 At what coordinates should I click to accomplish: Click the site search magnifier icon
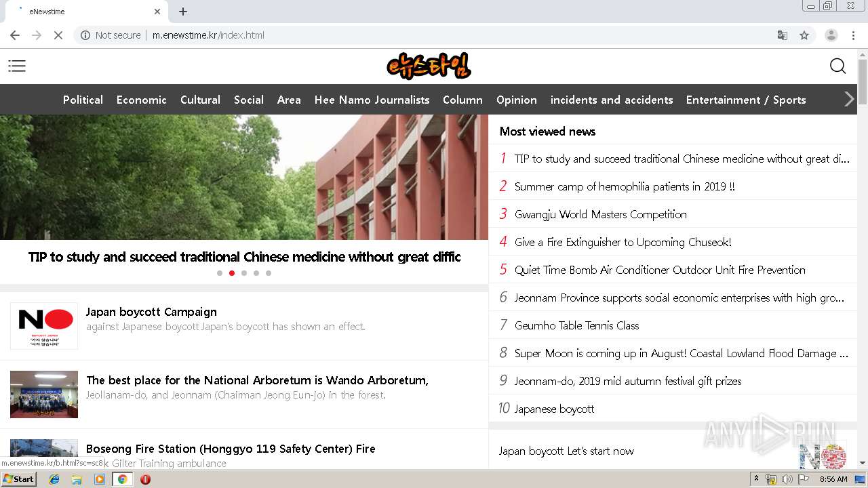coord(837,66)
